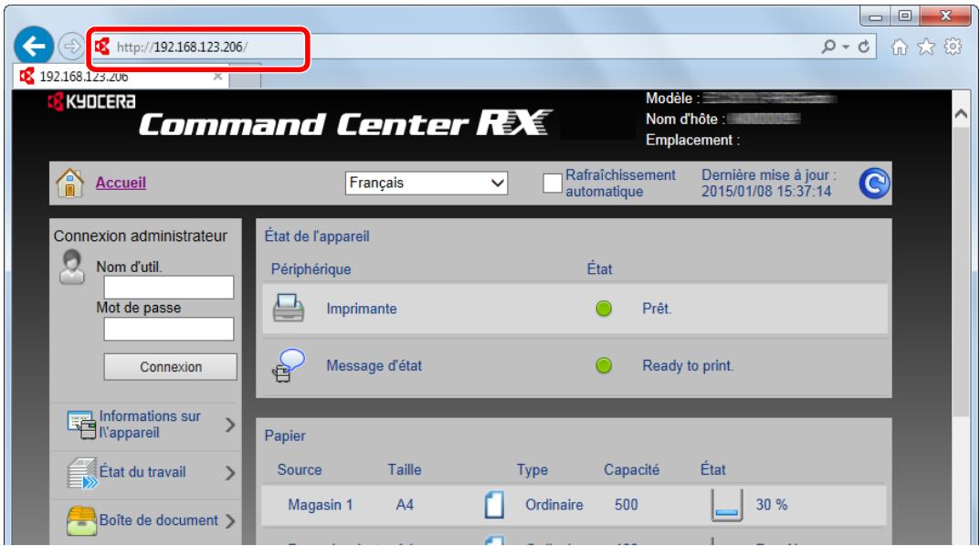Click the administrator user avatar icon
980x546 pixels.
[x=72, y=268]
